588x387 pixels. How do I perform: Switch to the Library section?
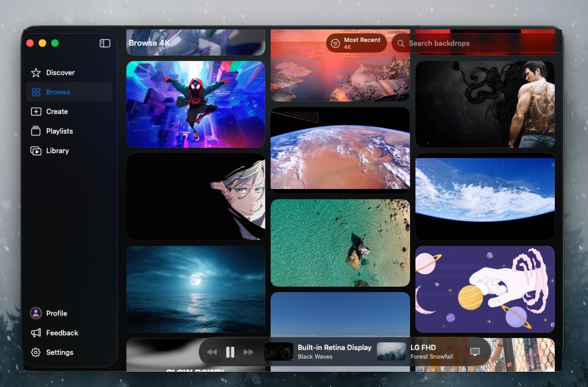(x=57, y=150)
